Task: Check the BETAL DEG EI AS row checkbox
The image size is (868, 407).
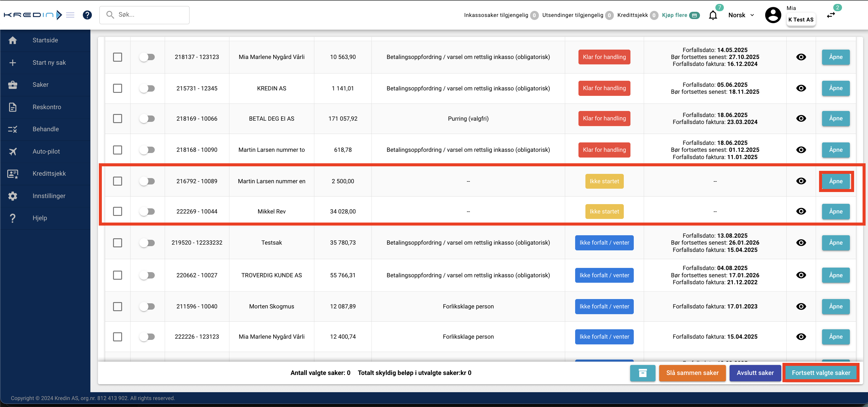Action: (118, 119)
